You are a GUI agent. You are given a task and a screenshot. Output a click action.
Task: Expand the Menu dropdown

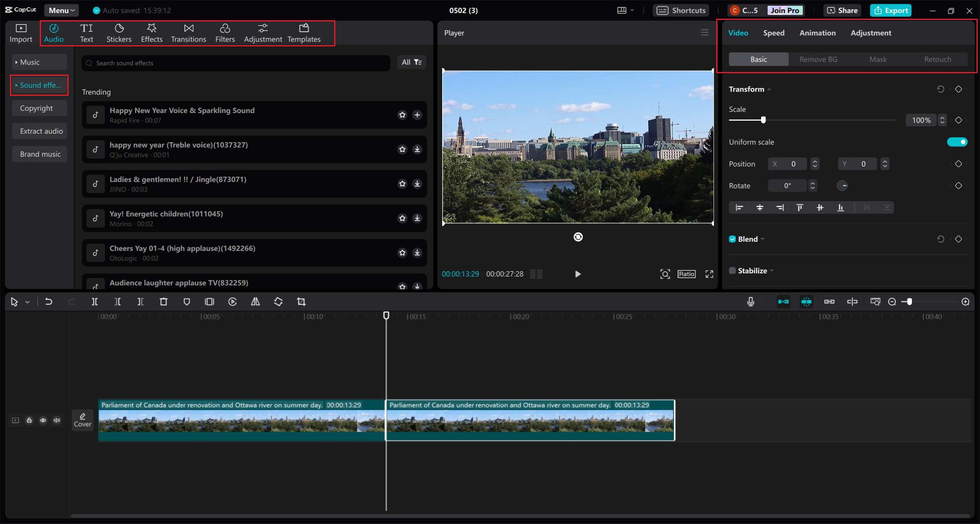[x=61, y=10]
